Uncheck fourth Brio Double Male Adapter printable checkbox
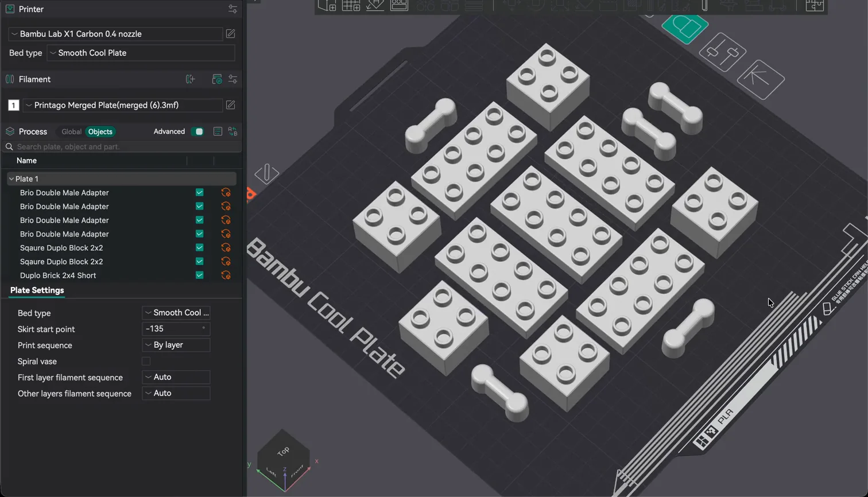 pyautogui.click(x=199, y=234)
